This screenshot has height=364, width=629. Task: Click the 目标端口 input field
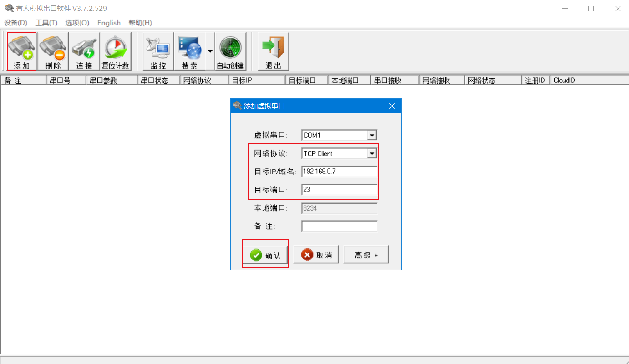tap(339, 190)
